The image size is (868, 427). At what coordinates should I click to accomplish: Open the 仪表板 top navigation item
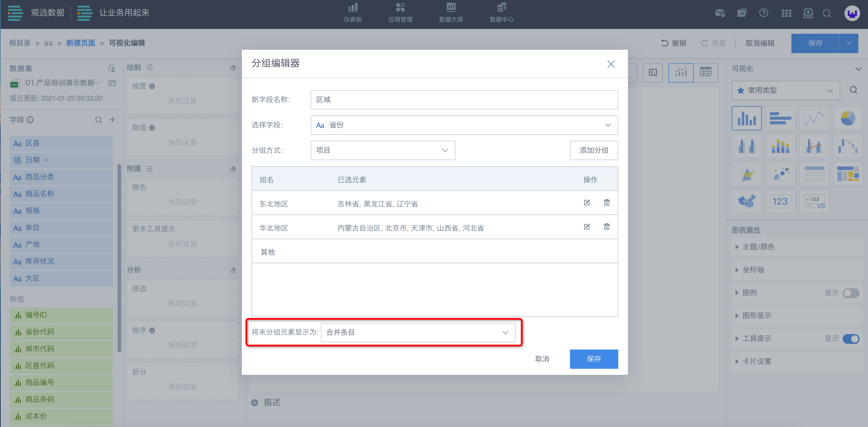point(353,13)
